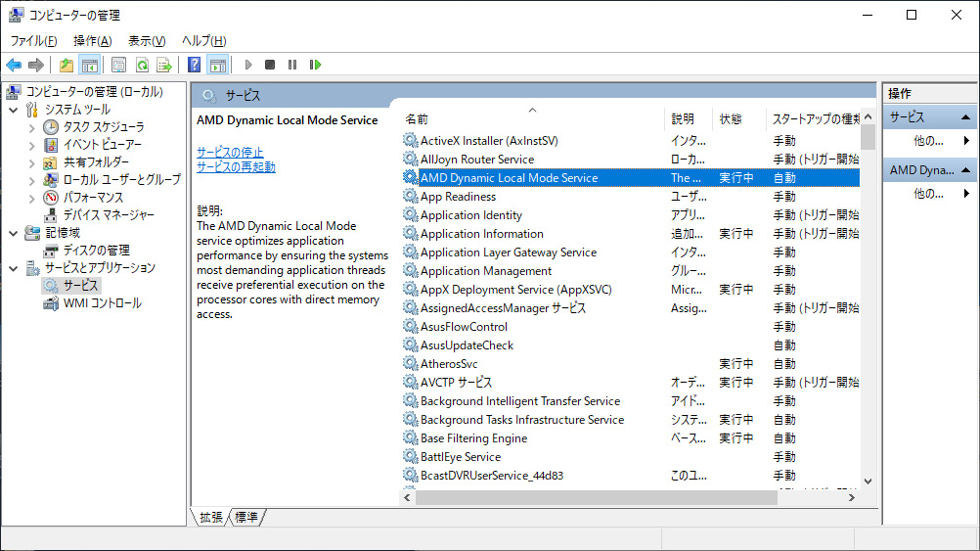Click the gear icon of BattlEye Service
The width and height of the screenshot is (980, 551).
(x=410, y=456)
